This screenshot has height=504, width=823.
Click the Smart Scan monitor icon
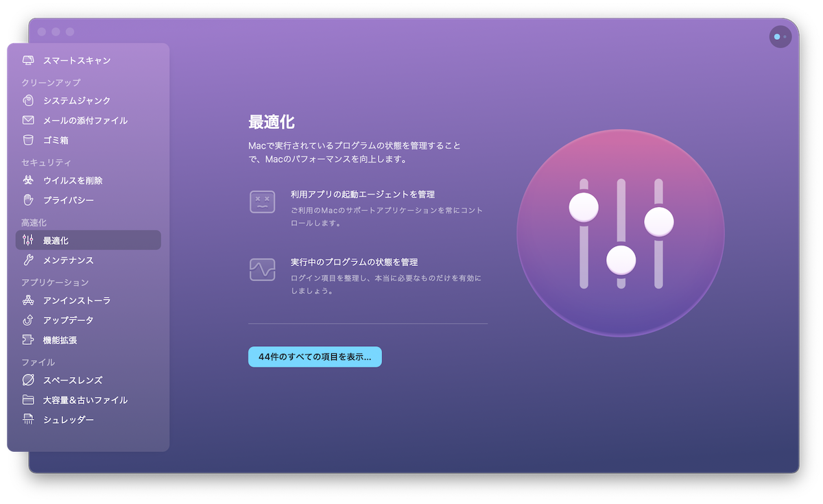point(28,60)
